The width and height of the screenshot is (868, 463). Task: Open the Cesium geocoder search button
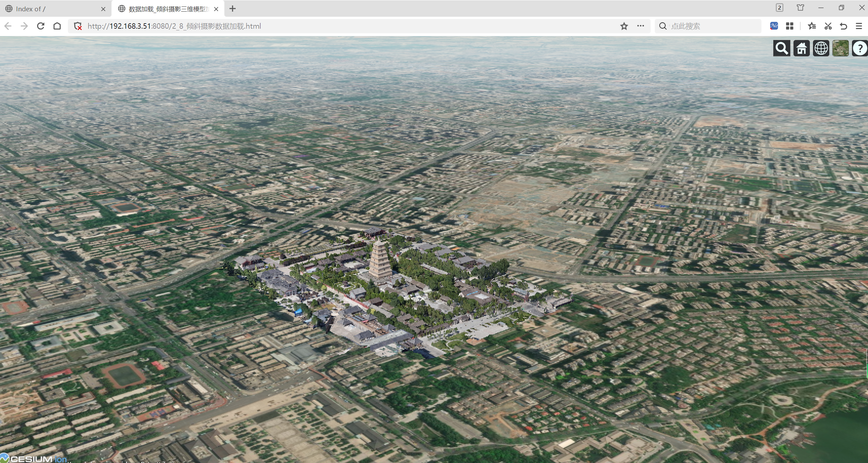(x=781, y=48)
